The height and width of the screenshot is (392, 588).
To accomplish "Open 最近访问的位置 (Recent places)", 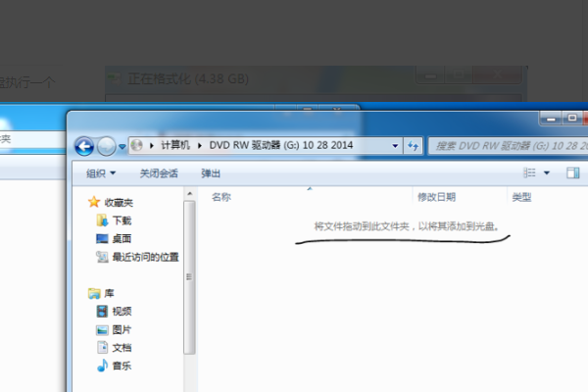I will (x=144, y=257).
